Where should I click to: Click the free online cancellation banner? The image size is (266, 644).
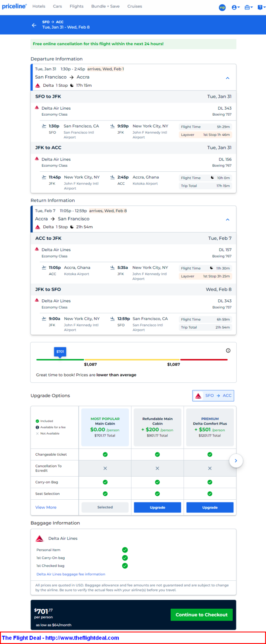[x=133, y=44]
